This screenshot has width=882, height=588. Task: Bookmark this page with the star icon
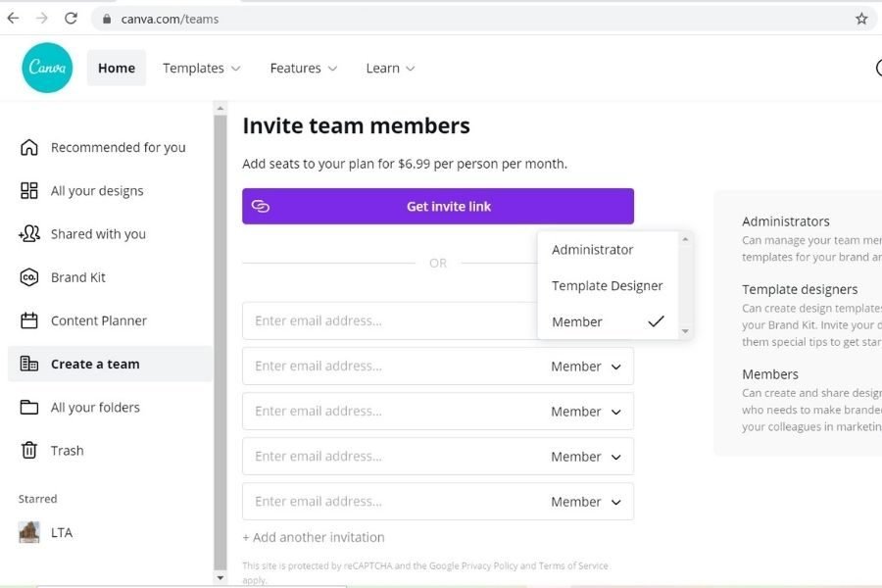pos(861,19)
